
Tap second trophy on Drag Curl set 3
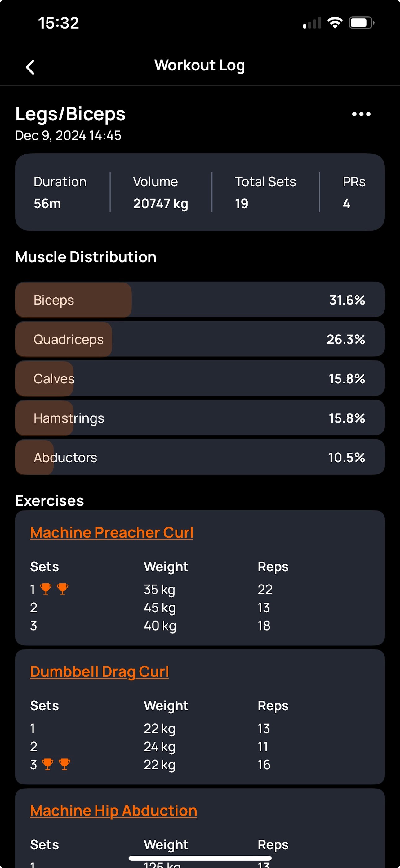pyautogui.click(x=64, y=764)
